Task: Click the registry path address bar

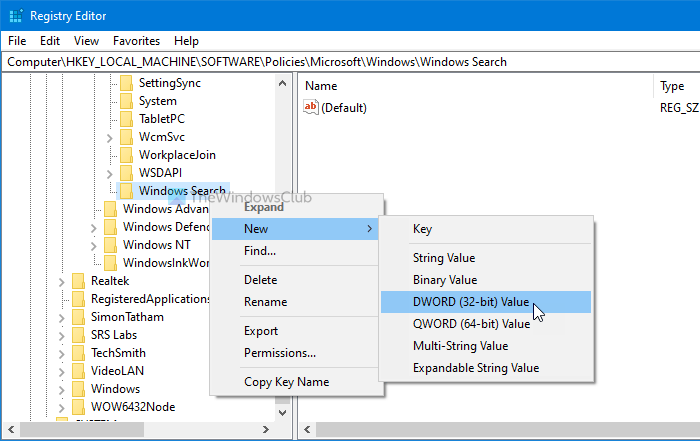Action: pyautogui.click(x=350, y=61)
